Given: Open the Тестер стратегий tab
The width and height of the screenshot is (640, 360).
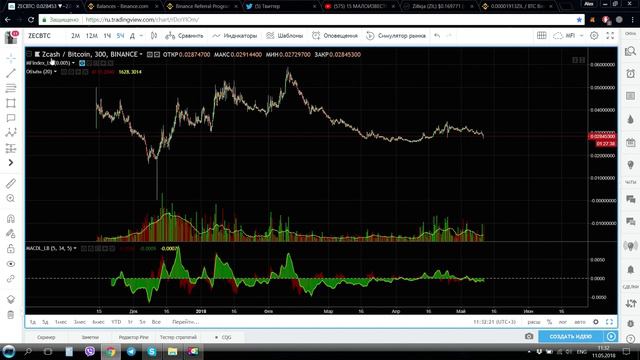Looking at the screenshot, I should coord(178,338).
